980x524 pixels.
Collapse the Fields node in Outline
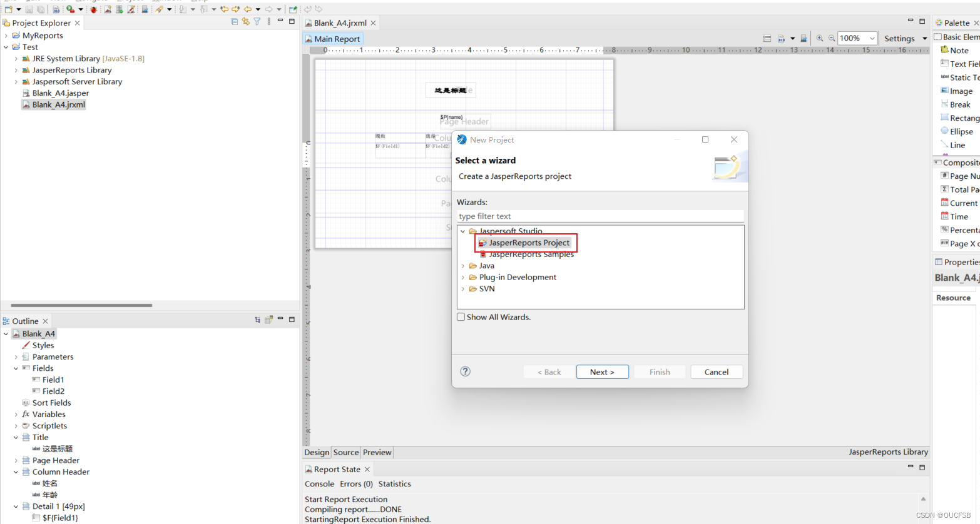point(16,368)
